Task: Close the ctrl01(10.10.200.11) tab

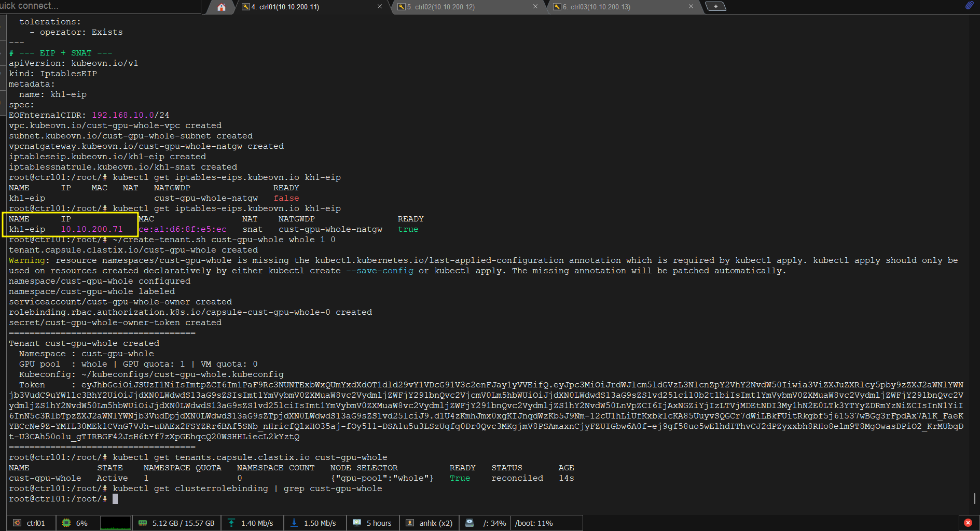Action: (x=380, y=7)
